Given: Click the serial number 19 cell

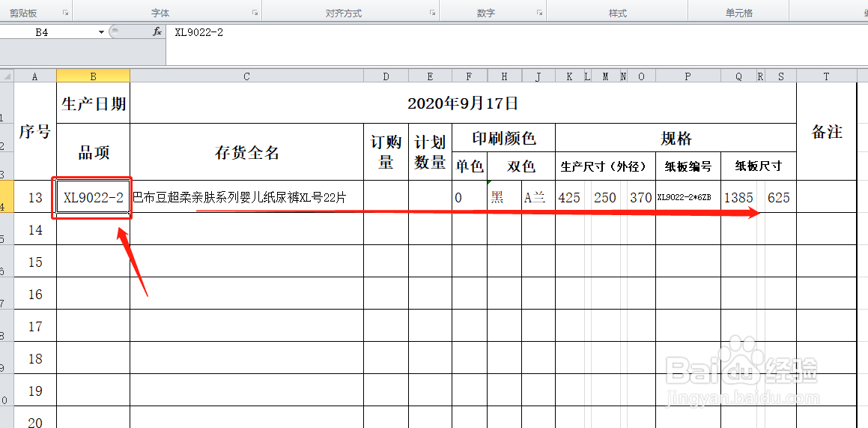Looking at the screenshot, I should click(x=35, y=391).
